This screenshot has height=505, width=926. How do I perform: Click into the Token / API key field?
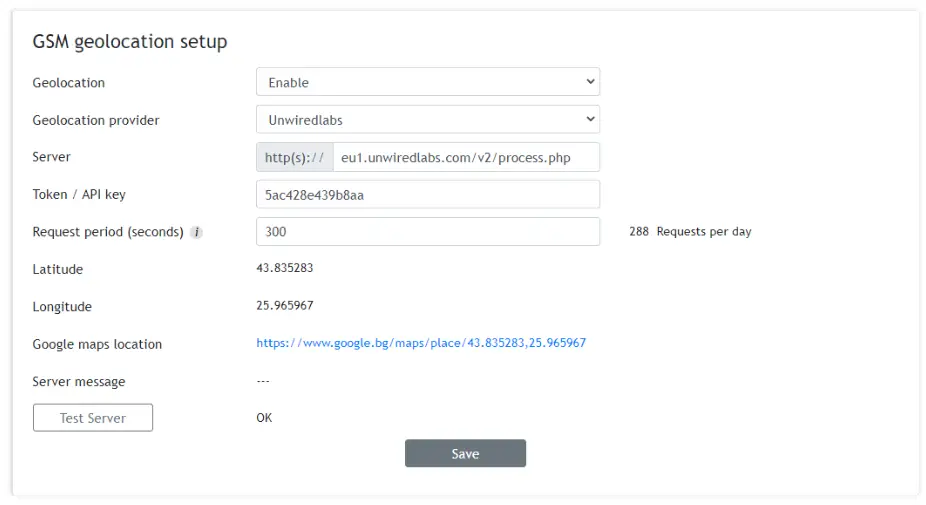tap(427, 195)
